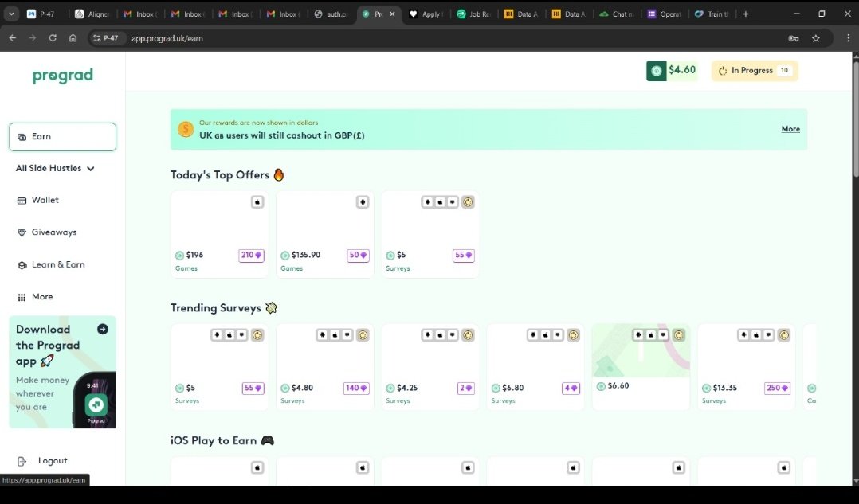Click Apple platform icon on $196 offer
This screenshot has width=859, height=504.
[x=257, y=202]
